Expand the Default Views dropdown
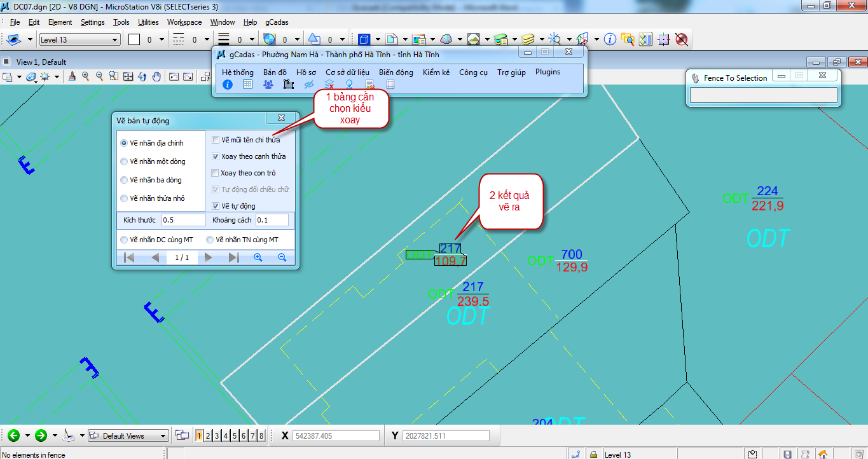 click(163, 436)
